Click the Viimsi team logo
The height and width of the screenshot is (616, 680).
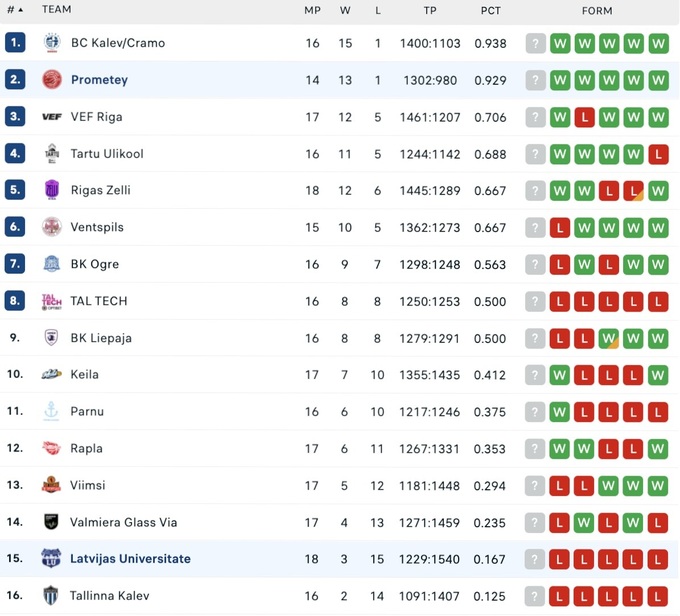pyautogui.click(x=52, y=485)
